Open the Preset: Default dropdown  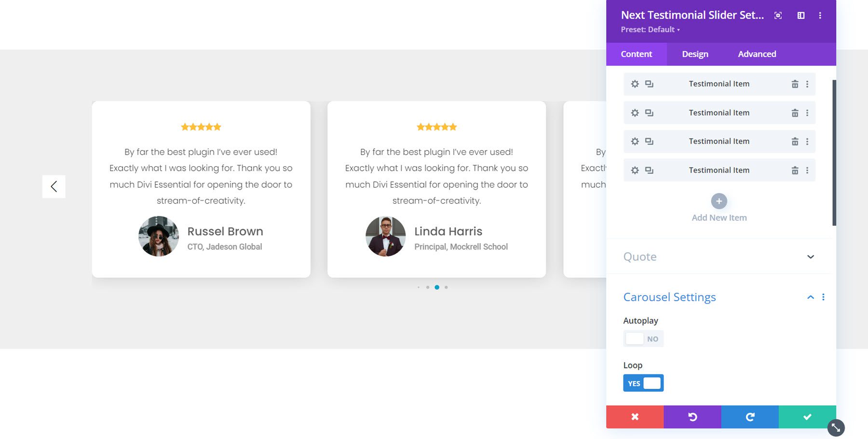click(x=650, y=30)
